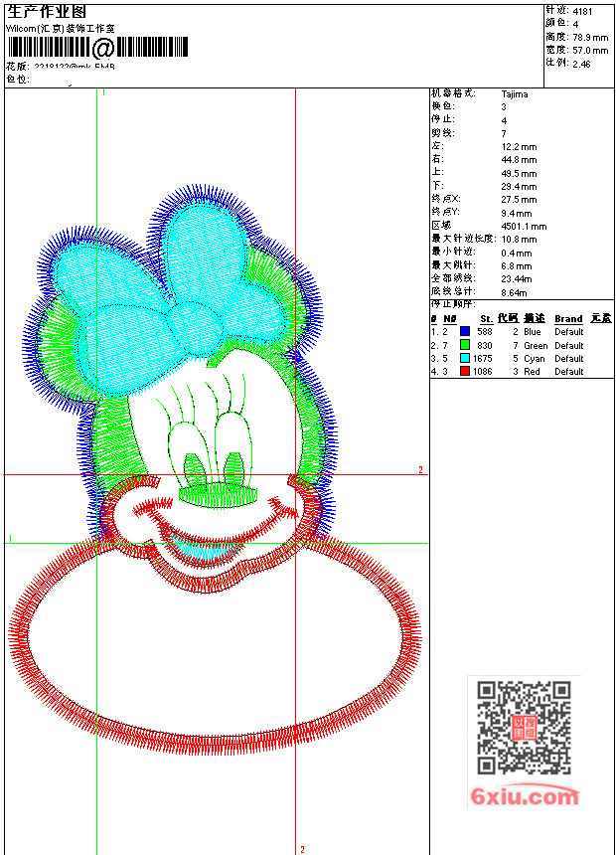Image resolution: width=616 pixels, height=855 pixels.
Task: Click "Default" brand in the Cyan row
Action: [569, 359]
